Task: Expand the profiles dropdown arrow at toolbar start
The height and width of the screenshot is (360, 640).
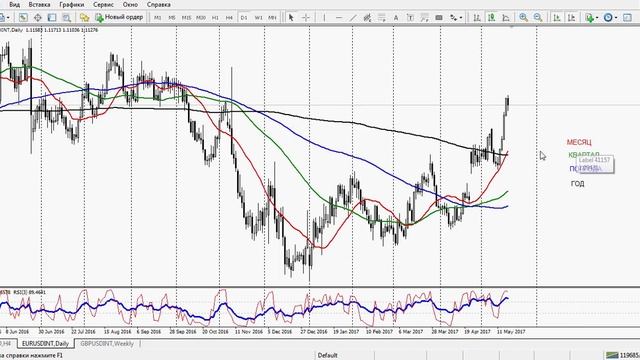Action: pyautogui.click(x=9, y=18)
